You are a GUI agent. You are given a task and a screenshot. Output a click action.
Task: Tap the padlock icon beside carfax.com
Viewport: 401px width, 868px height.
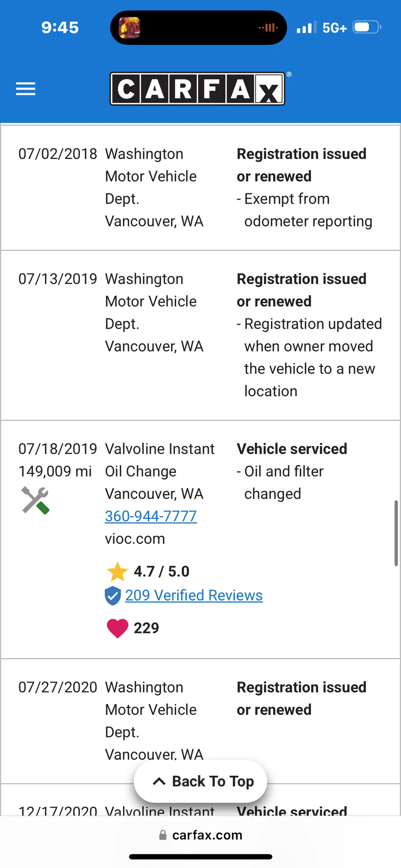click(162, 835)
